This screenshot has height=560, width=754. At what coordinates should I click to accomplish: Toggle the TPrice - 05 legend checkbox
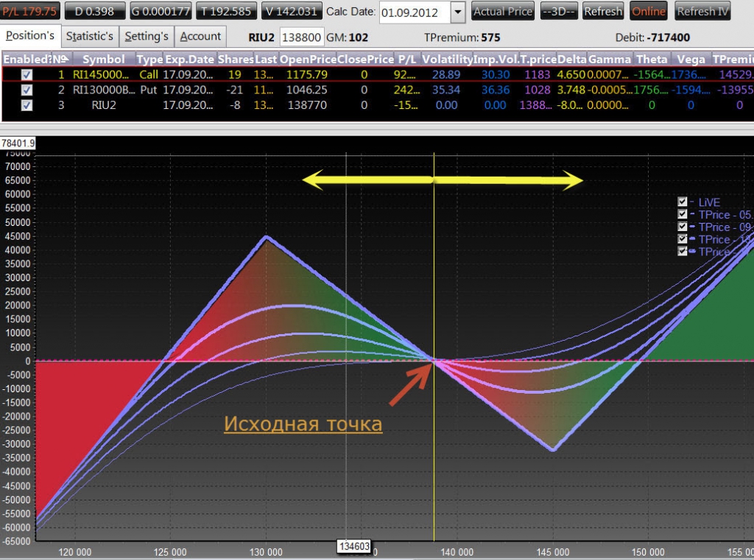[683, 214]
